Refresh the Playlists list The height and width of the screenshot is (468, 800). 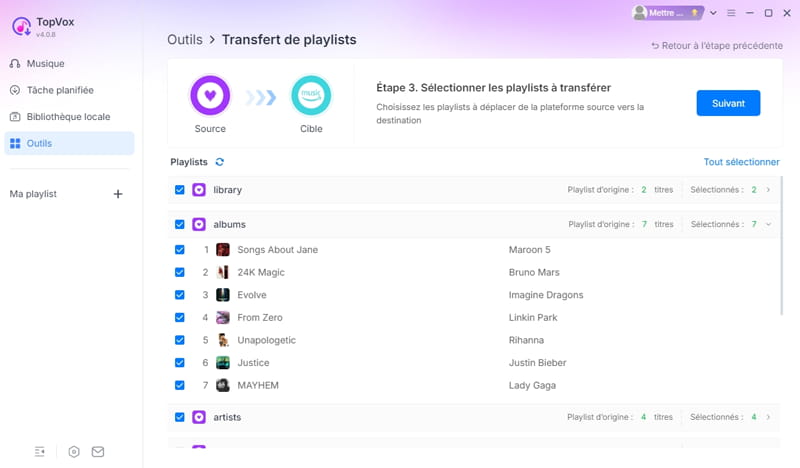coord(219,162)
